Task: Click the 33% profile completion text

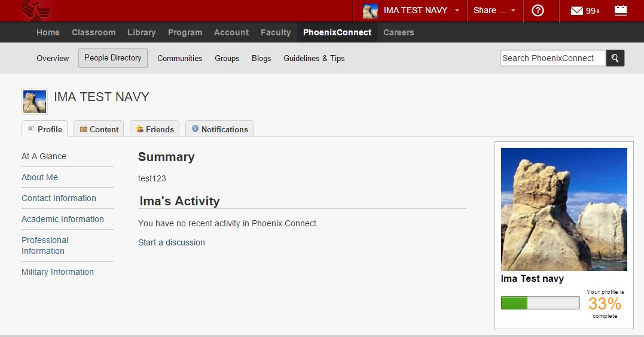Action: pos(605,303)
